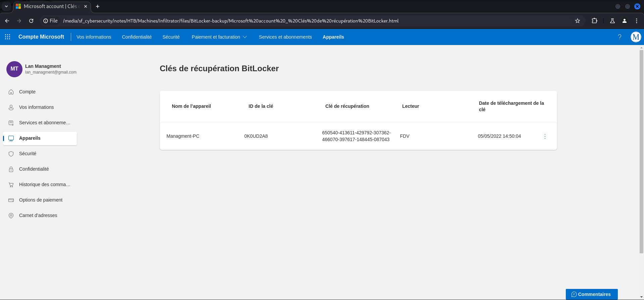
Task: Bookmark this page with star icon
Action: (578, 21)
